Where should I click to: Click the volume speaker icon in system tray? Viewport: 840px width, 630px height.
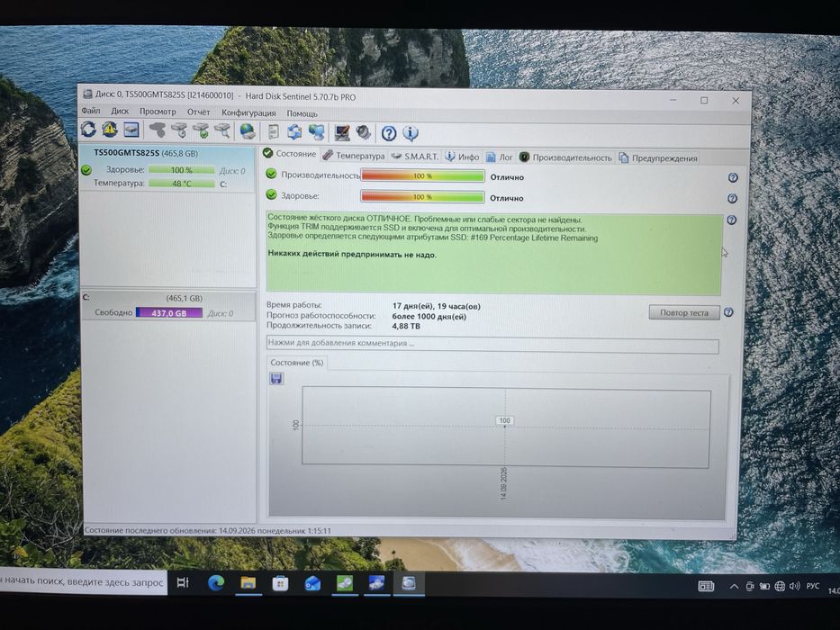[x=795, y=586]
